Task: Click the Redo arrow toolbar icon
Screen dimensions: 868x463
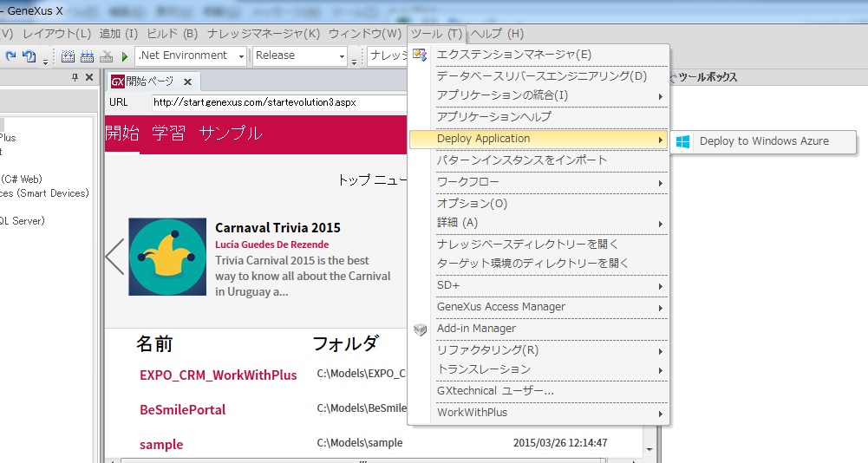Action: click(x=10, y=56)
